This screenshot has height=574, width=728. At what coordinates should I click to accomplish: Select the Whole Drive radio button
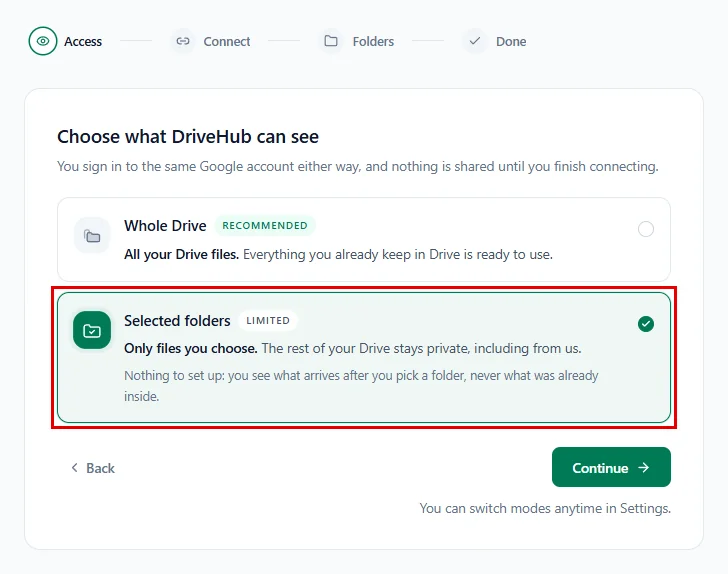[x=646, y=229]
